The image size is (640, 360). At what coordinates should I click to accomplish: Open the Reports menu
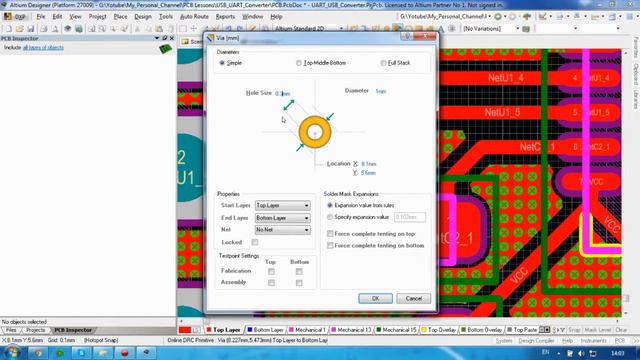point(225,17)
